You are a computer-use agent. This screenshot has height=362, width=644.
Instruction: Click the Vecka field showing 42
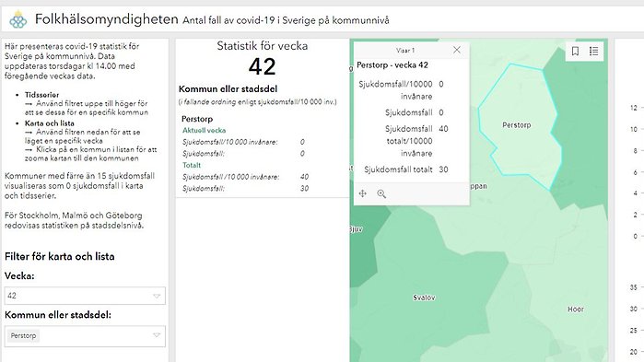coord(85,296)
